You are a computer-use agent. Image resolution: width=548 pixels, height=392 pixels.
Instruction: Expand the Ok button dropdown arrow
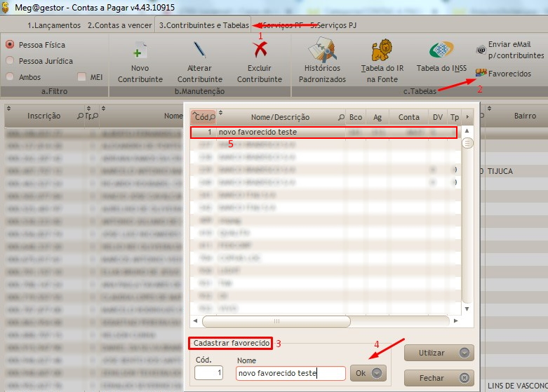377,374
